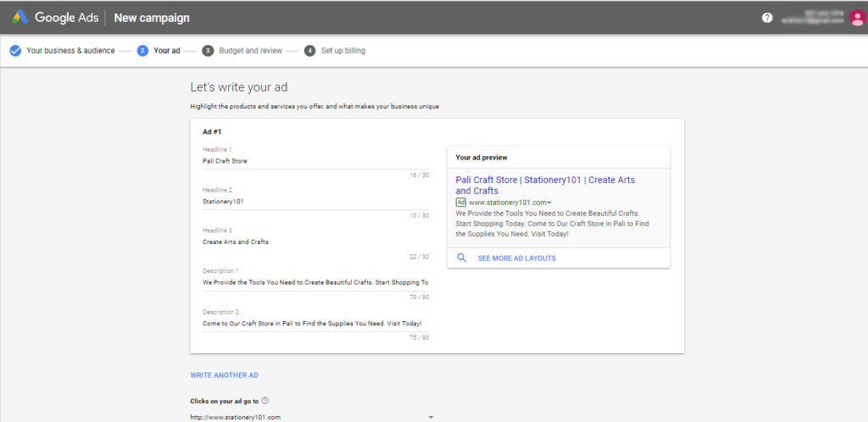868x422 pixels.
Task: Select the 'Your ad' step
Action: click(x=167, y=51)
